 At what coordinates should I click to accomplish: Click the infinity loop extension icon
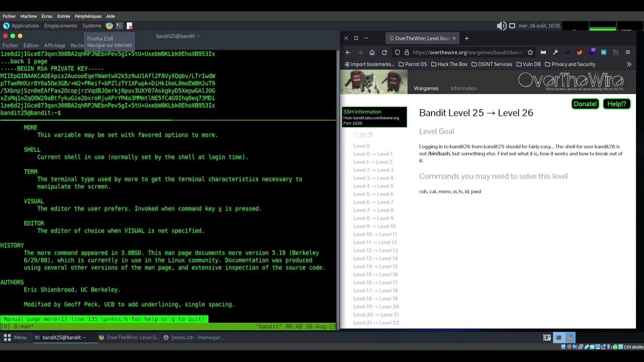[x=543, y=52]
